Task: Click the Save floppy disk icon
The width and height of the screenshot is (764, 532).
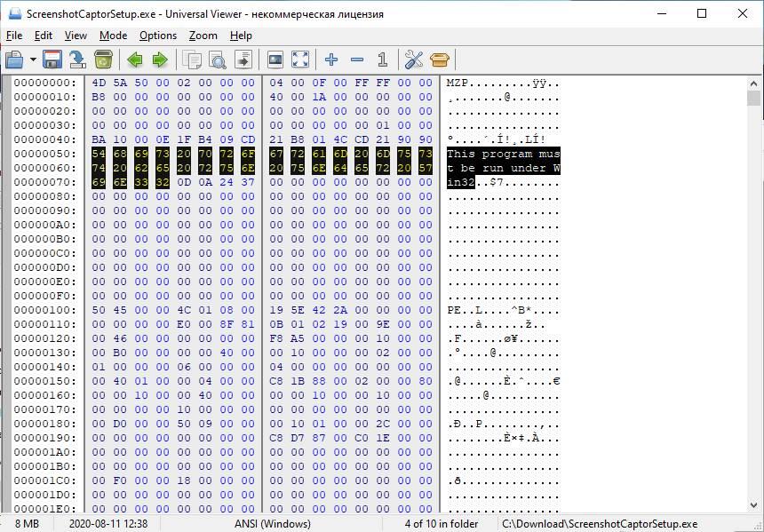Action: (x=52, y=60)
